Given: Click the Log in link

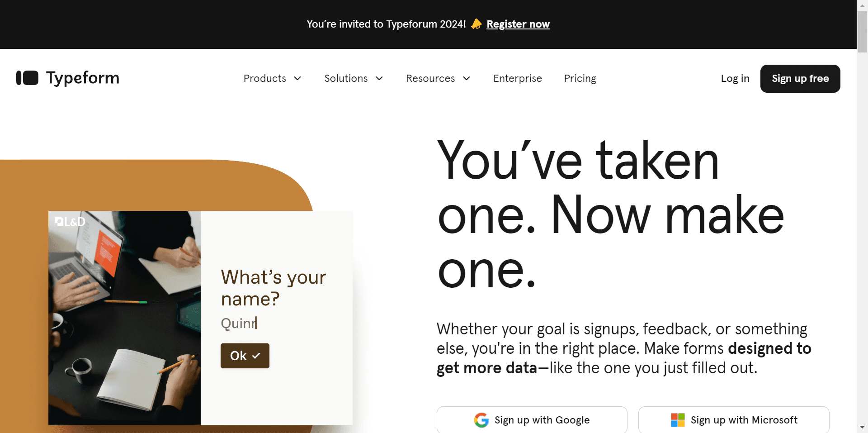Looking at the screenshot, I should coord(735,78).
